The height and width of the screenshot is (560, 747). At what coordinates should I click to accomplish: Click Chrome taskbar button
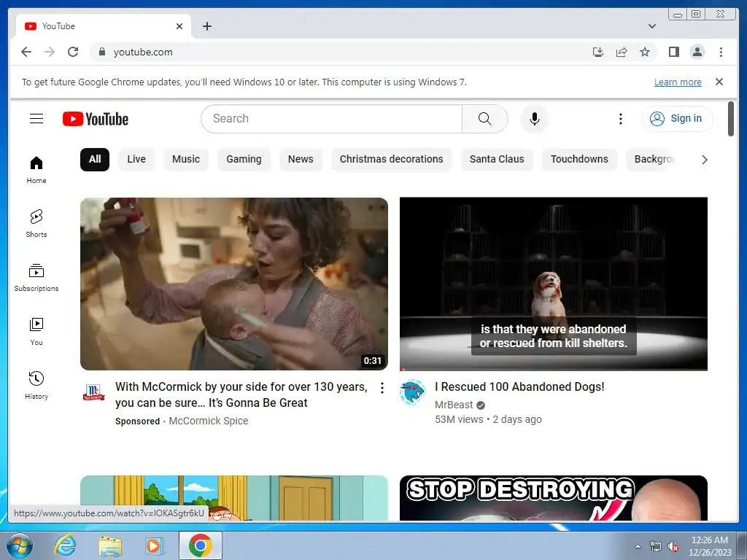pyautogui.click(x=200, y=545)
